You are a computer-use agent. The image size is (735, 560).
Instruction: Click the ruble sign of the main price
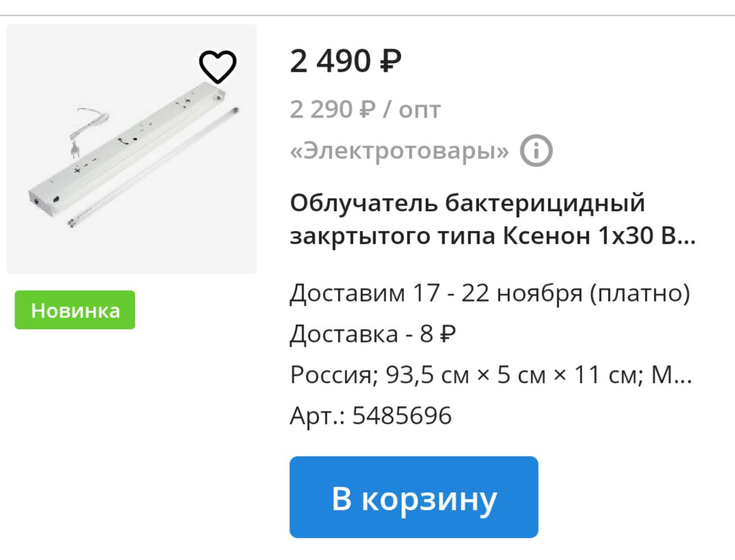pos(390,61)
